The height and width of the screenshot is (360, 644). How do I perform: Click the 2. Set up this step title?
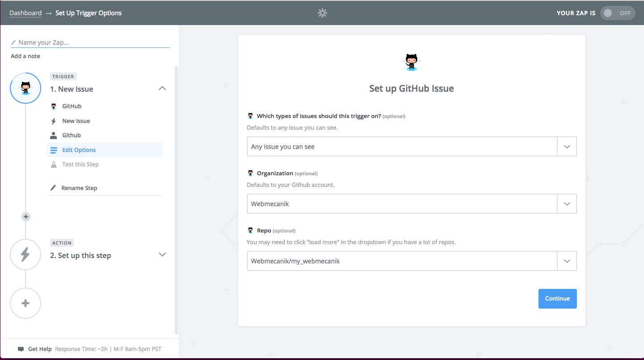point(80,255)
